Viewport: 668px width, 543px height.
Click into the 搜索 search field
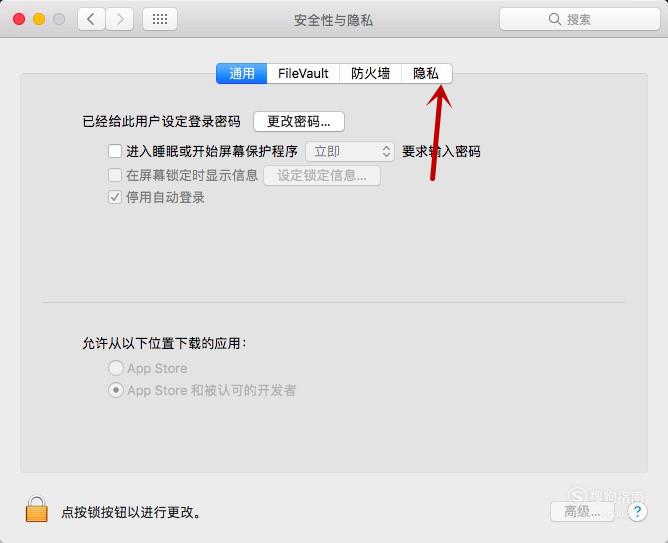point(580,19)
